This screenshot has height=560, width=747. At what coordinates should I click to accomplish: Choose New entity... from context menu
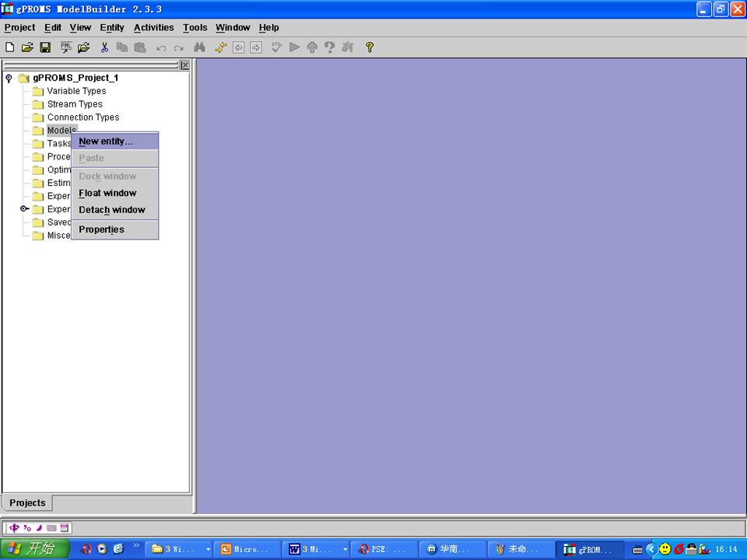115,142
